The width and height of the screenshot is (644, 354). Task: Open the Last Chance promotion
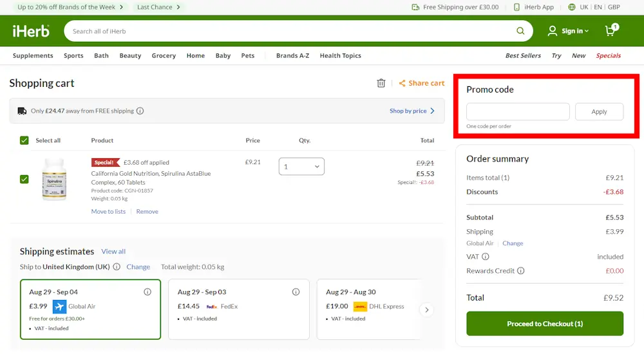[158, 7]
